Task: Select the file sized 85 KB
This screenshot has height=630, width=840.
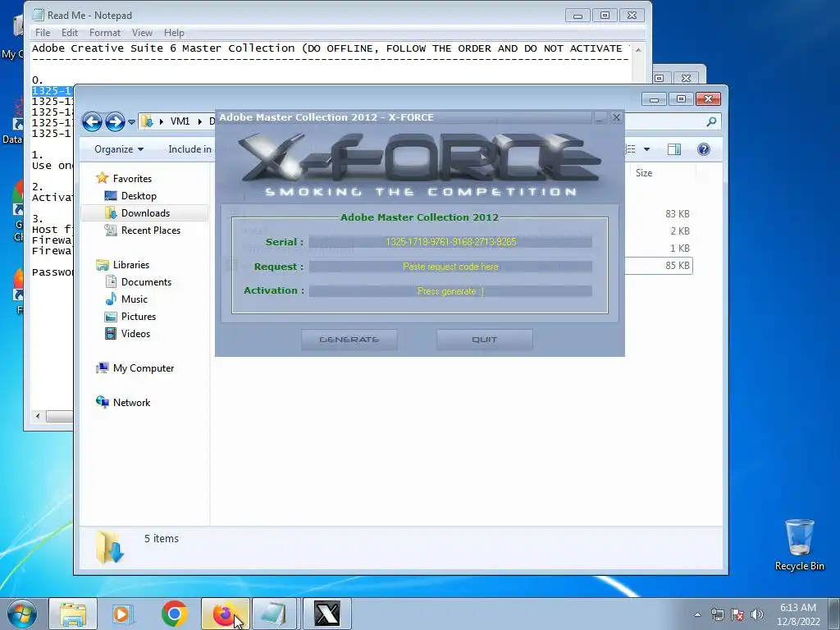Action: click(677, 265)
